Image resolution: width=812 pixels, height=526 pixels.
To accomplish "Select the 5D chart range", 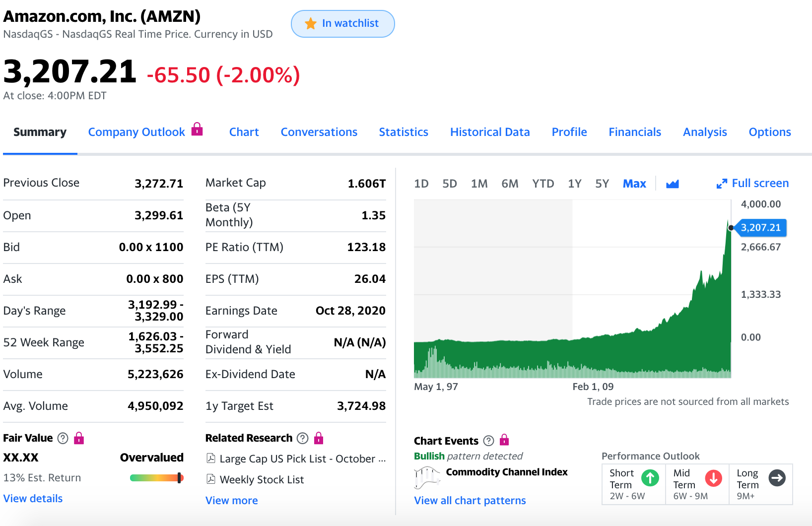I will 450,184.
